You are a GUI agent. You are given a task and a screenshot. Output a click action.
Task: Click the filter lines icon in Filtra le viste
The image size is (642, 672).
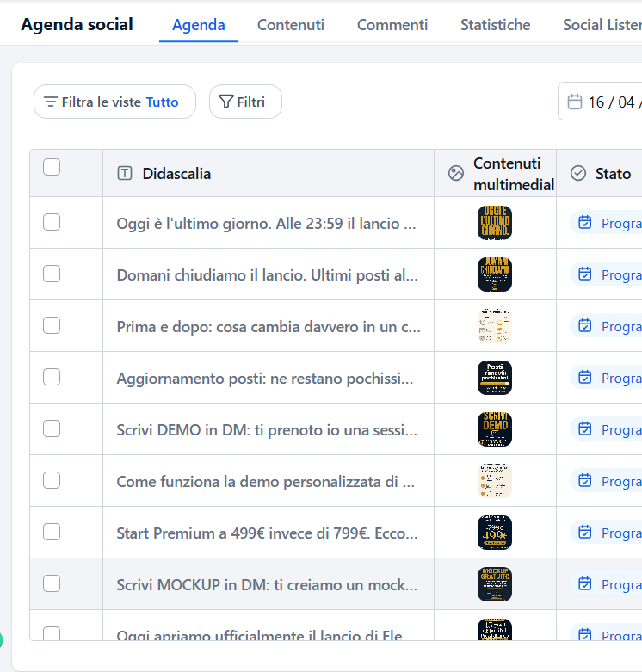click(x=51, y=102)
